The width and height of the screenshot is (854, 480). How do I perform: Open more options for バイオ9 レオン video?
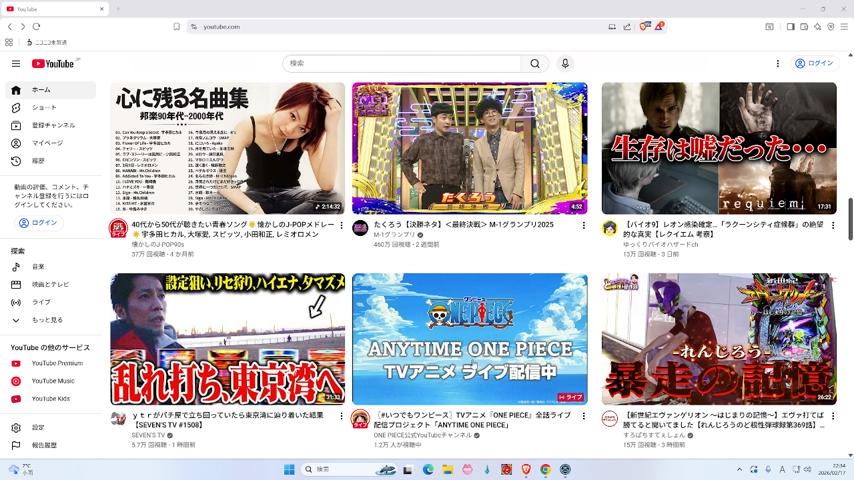(x=833, y=225)
